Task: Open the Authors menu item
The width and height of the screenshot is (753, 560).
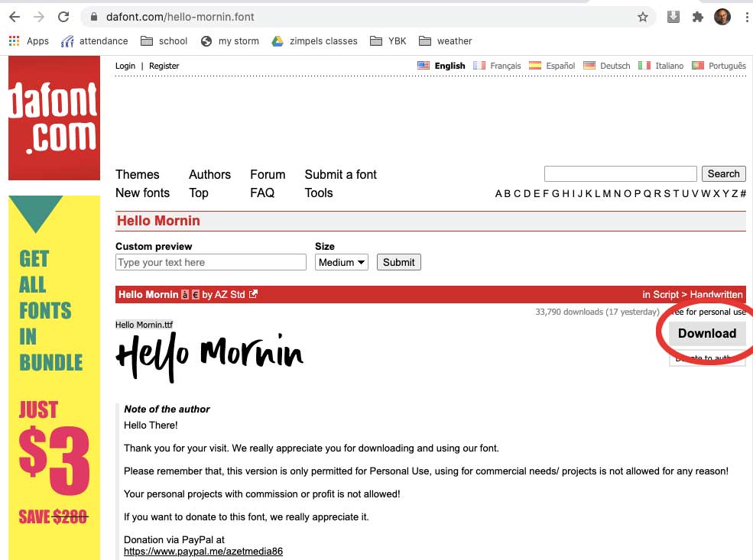Action: [x=210, y=175]
